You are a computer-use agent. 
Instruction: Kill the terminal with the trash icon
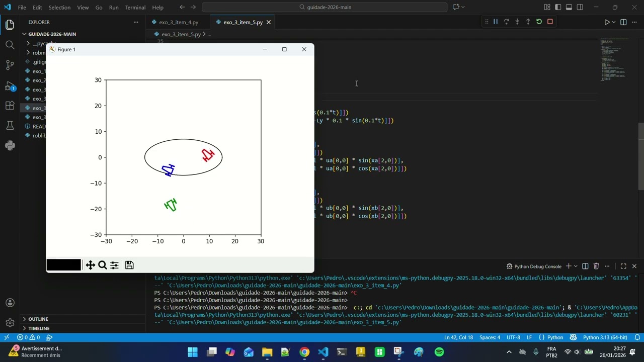[596, 266]
